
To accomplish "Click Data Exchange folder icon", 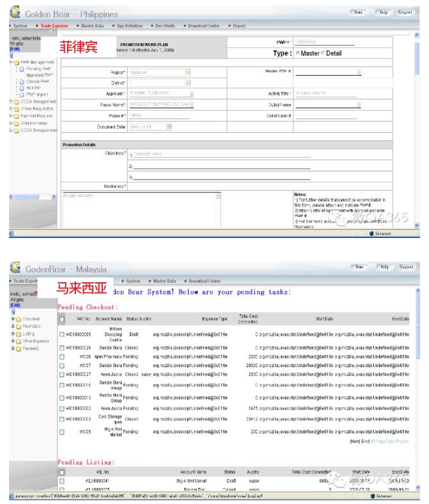I will coord(17,123).
